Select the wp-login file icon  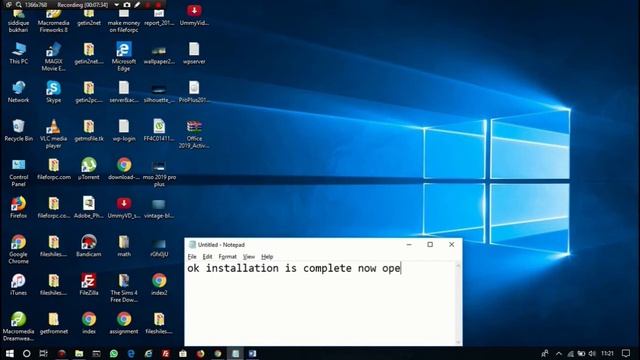pyautogui.click(x=124, y=130)
